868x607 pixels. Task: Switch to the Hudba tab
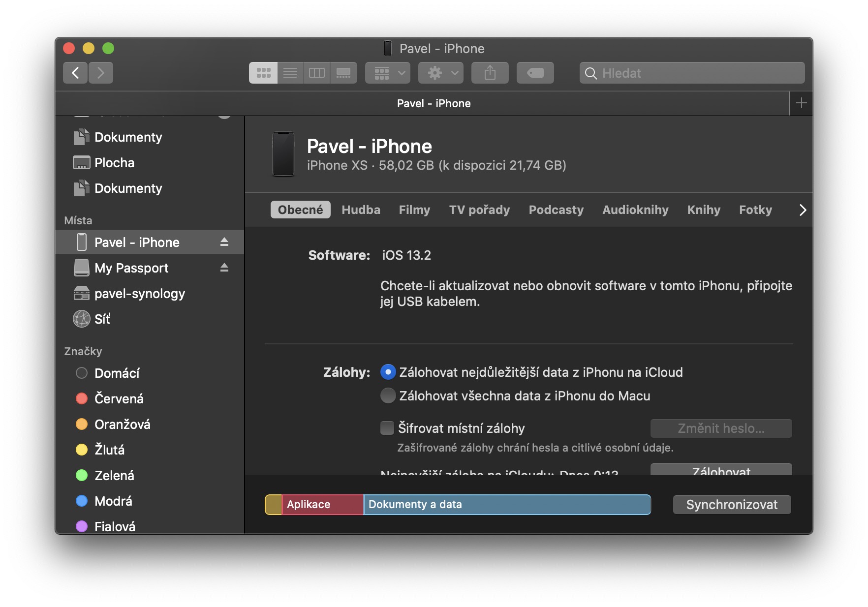tap(361, 210)
